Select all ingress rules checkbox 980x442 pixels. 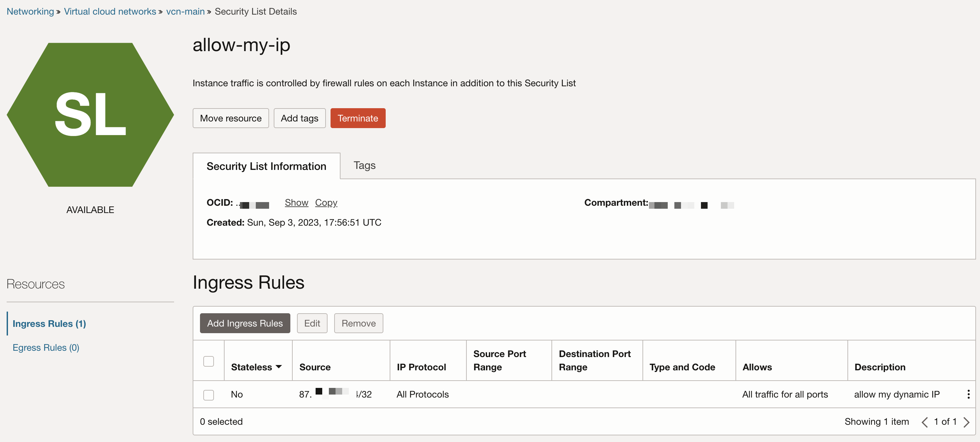coord(209,361)
